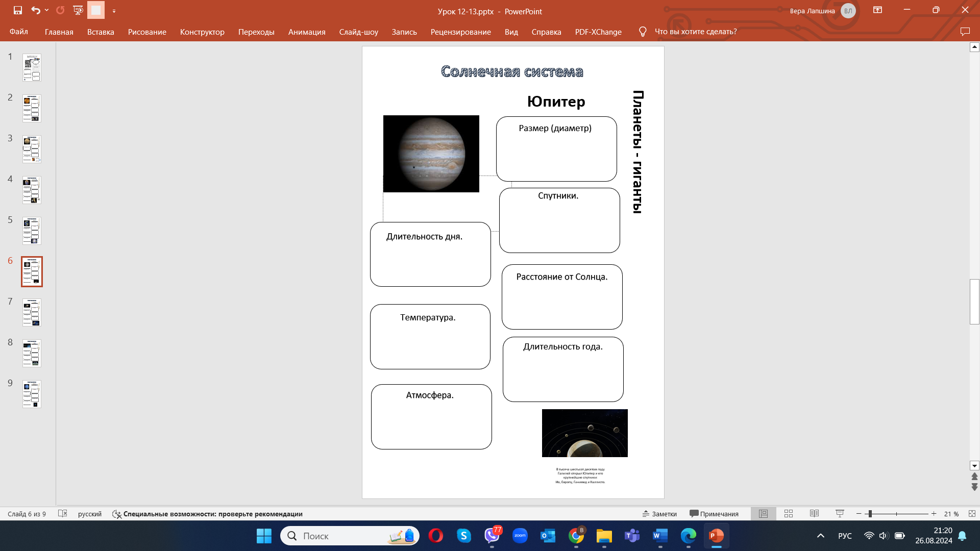Click the 'Спутники.' text box
The image size is (980, 551).
[x=559, y=220]
